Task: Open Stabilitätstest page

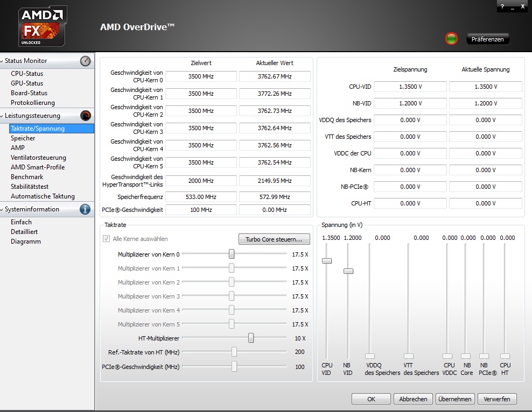Action: pos(30,187)
